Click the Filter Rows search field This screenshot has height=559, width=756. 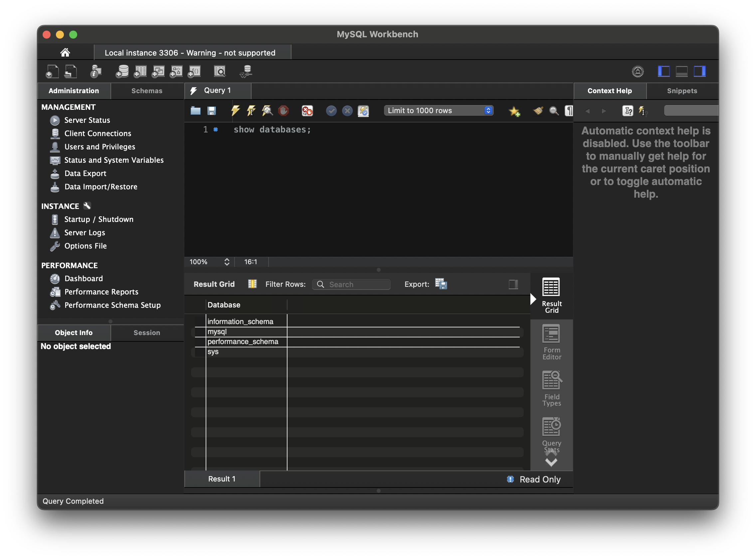352,284
